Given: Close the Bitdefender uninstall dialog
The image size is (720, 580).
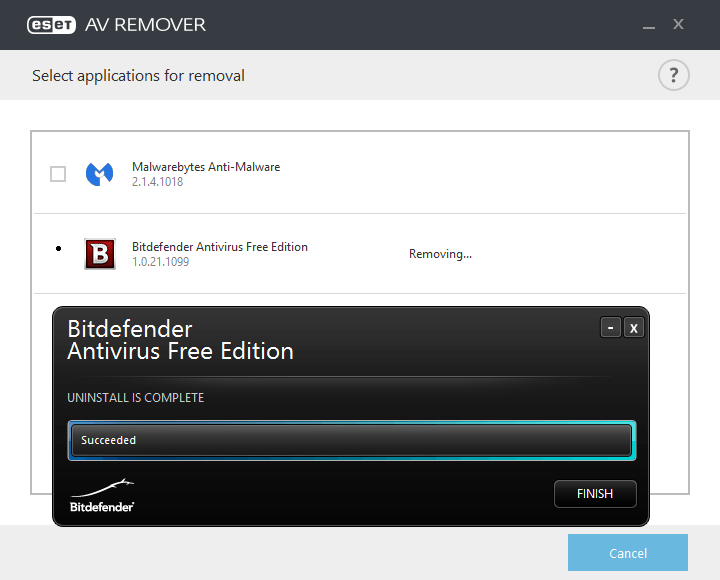Looking at the screenshot, I should coord(634,328).
